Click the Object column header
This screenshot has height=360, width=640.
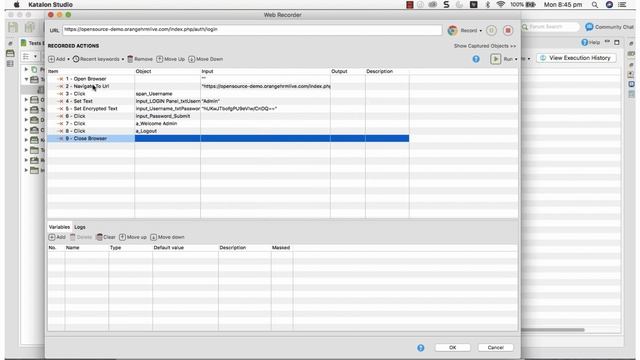tap(167, 71)
